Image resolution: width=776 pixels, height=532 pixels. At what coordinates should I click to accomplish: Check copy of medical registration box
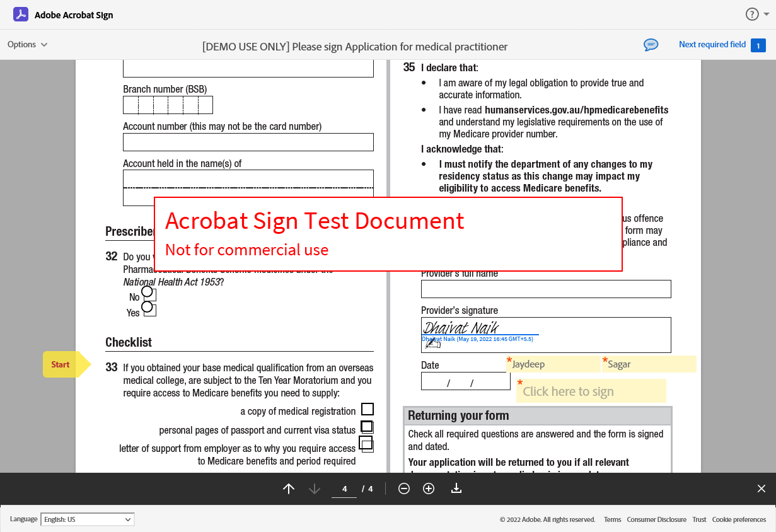click(x=368, y=409)
